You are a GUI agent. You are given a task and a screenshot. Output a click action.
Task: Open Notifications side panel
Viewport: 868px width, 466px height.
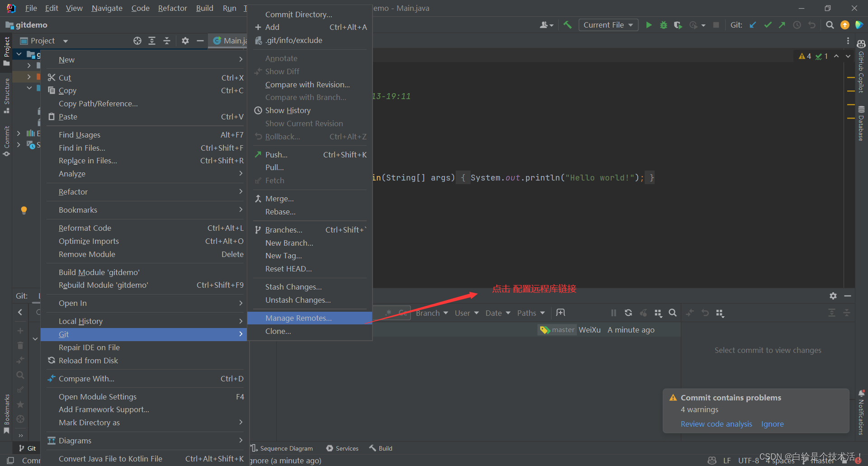point(861,413)
